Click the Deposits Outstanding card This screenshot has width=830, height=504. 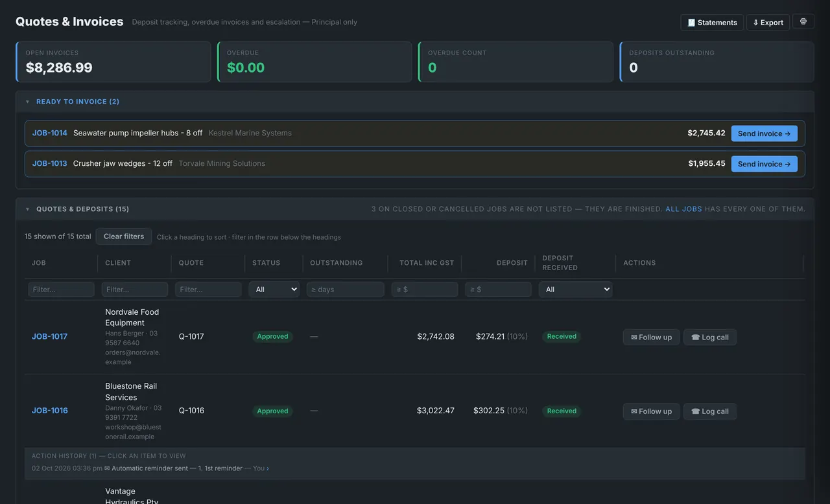[x=717, y=62]
